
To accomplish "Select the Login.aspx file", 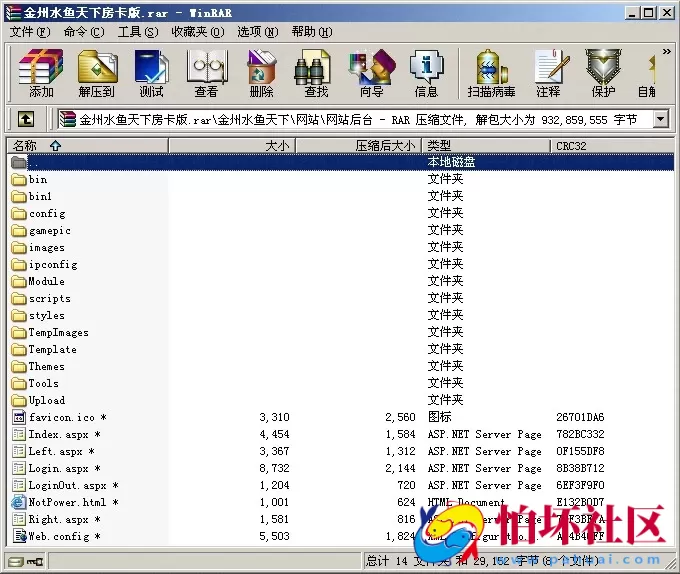I will pos(56,468).
